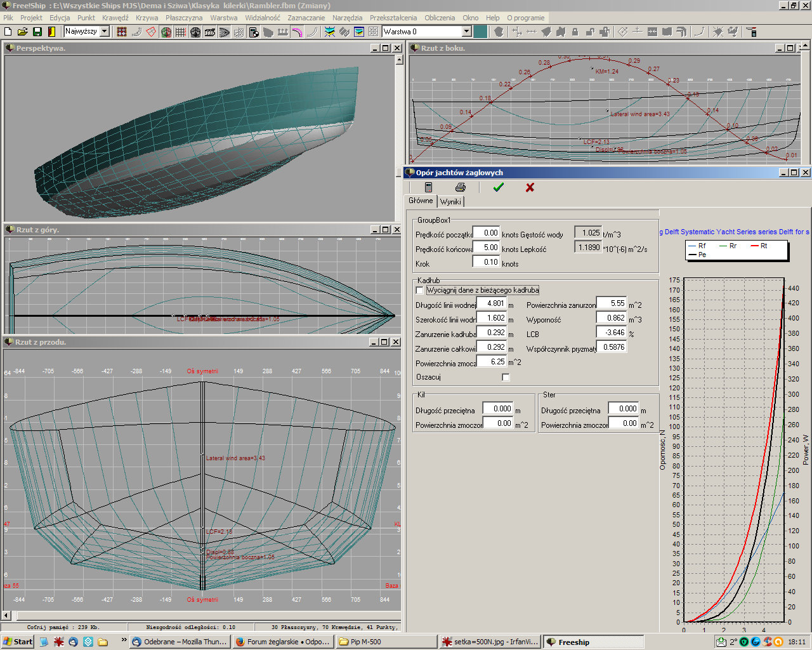Click the calculator icon in the resistance dialog
The width and height of the screenshot is (812, 650).
(x=428, y=187)
